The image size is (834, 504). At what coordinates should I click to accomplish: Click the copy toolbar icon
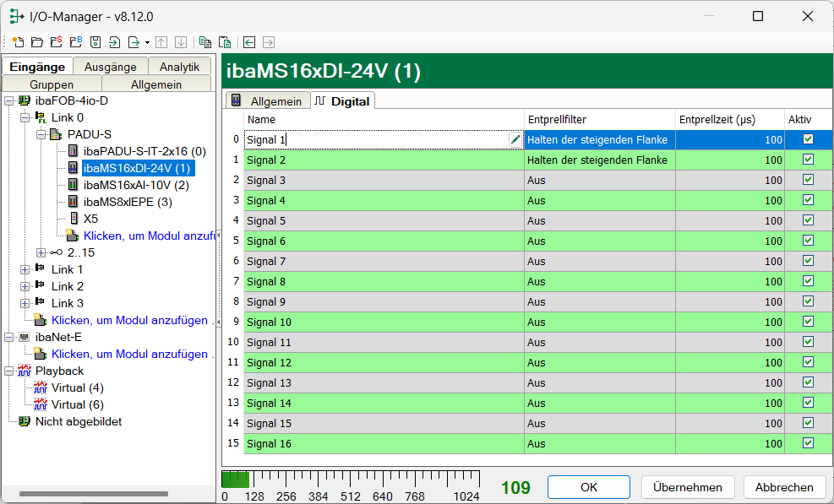coord(205,41)
